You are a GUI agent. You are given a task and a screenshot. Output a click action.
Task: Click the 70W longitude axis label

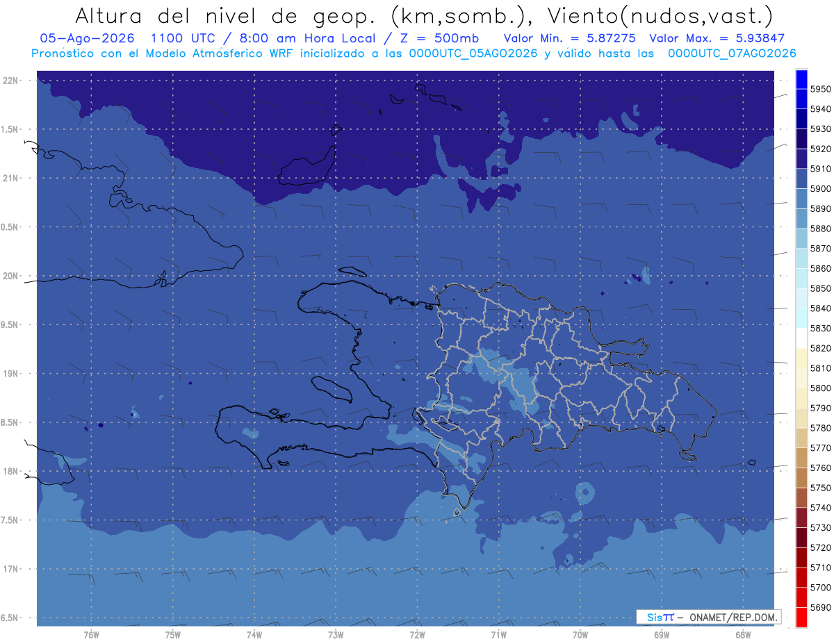580,634
